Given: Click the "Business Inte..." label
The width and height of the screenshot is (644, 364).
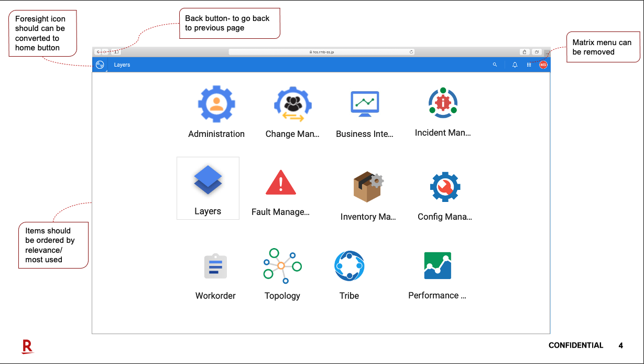Looking at the screenshot, I should point(365,134).
